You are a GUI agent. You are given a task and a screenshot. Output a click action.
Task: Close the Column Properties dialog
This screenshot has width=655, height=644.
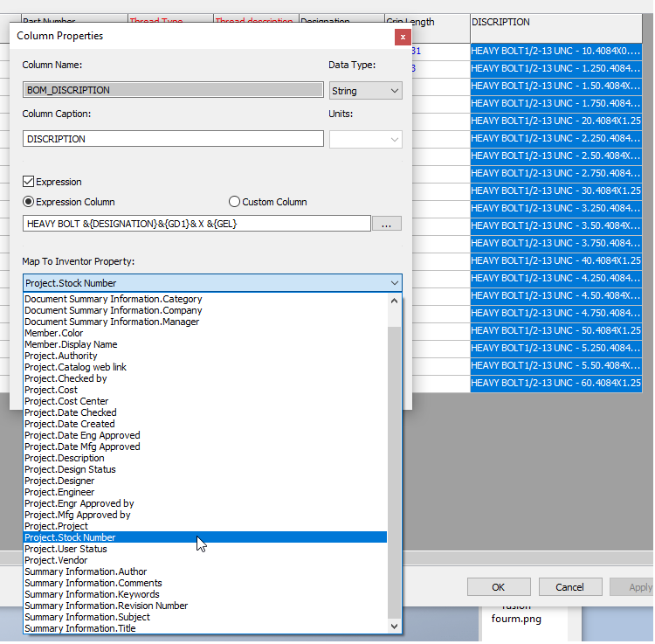click(x=403, y=38)
